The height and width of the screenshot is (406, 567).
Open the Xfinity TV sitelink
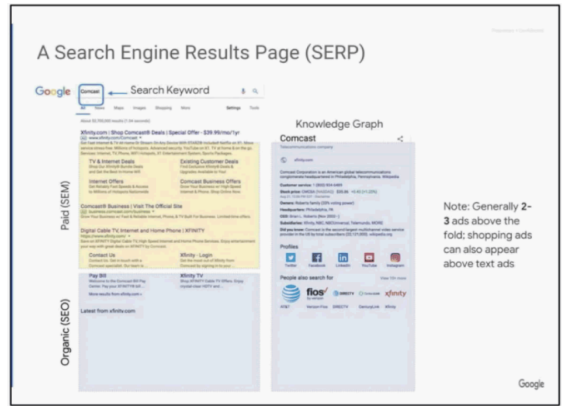192,275
